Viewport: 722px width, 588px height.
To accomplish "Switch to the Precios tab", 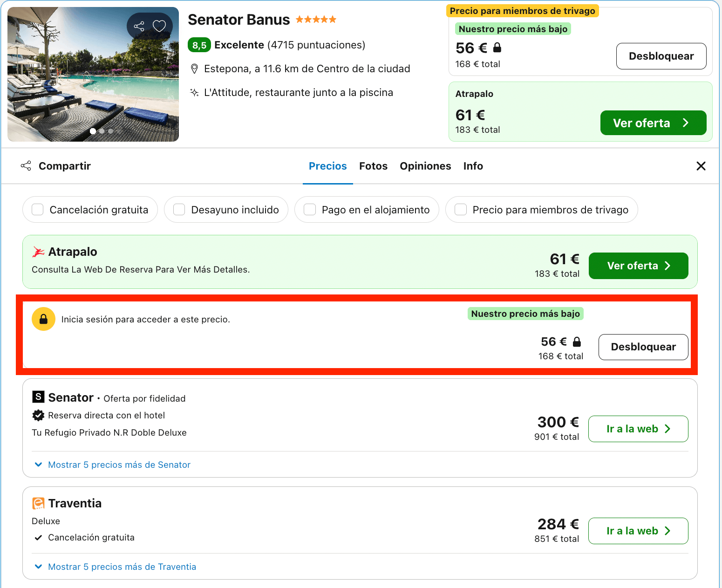I will 328,166.
